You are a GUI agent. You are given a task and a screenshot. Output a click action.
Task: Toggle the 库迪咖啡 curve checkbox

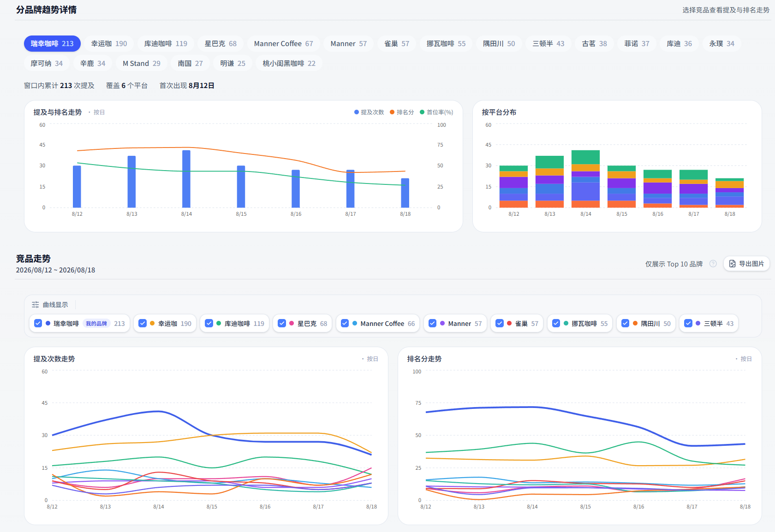pos(209,324)
